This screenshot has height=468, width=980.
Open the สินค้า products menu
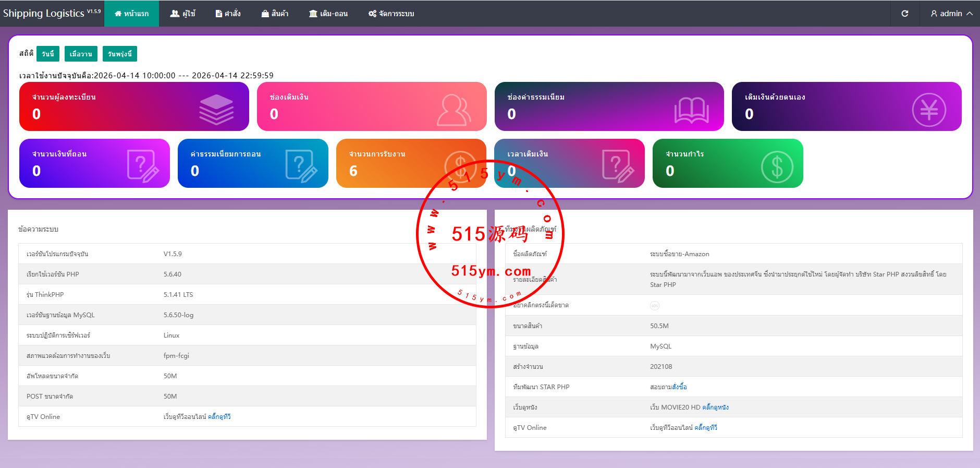pos(275,14)
